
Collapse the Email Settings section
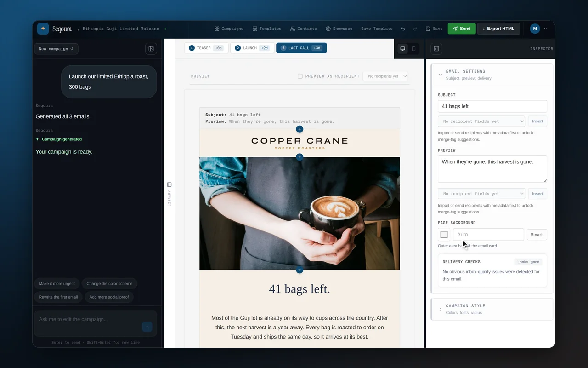492,75
